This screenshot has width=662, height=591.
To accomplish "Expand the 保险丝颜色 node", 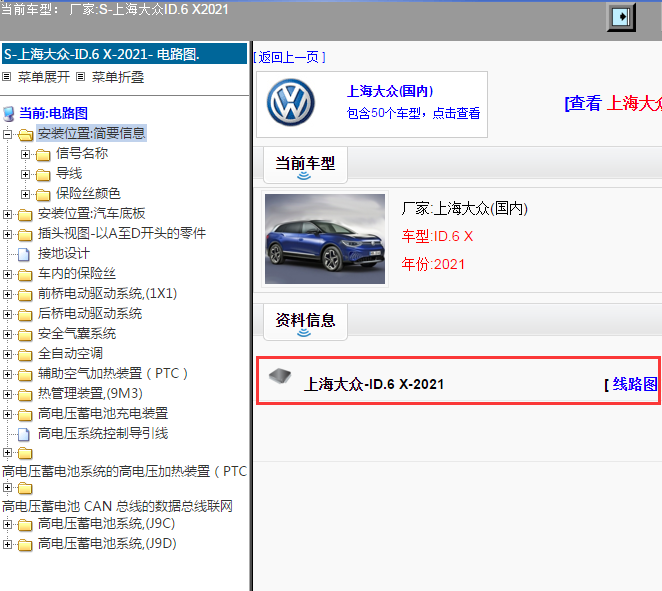I will point(25,194).
